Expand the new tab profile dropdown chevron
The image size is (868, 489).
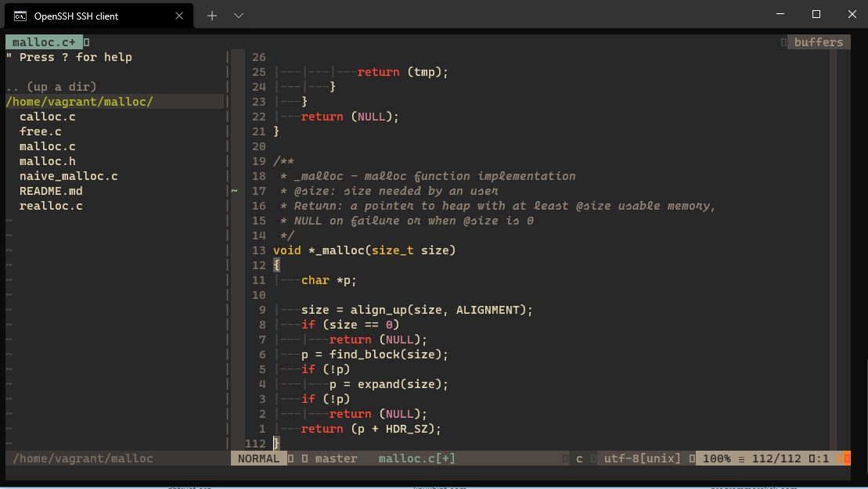[239, 16]
